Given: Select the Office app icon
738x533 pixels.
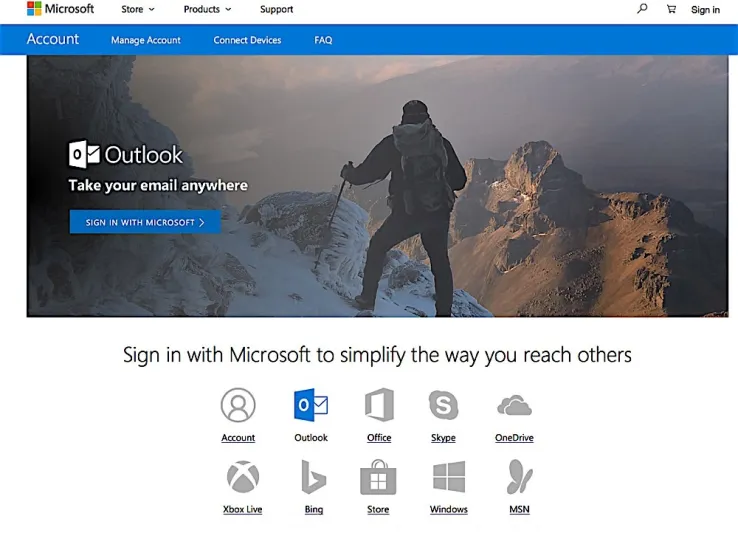Looking at the screenshot, I should point(379,406).
